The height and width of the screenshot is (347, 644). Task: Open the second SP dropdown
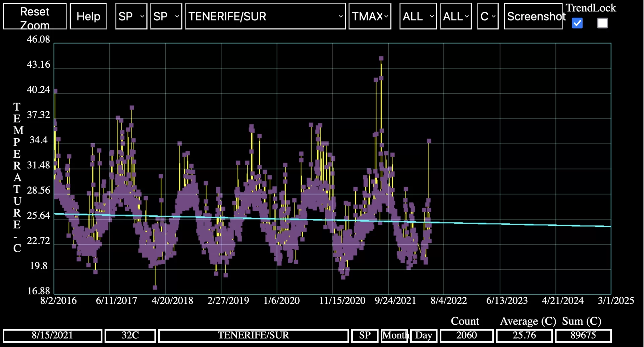coord(166,16)
